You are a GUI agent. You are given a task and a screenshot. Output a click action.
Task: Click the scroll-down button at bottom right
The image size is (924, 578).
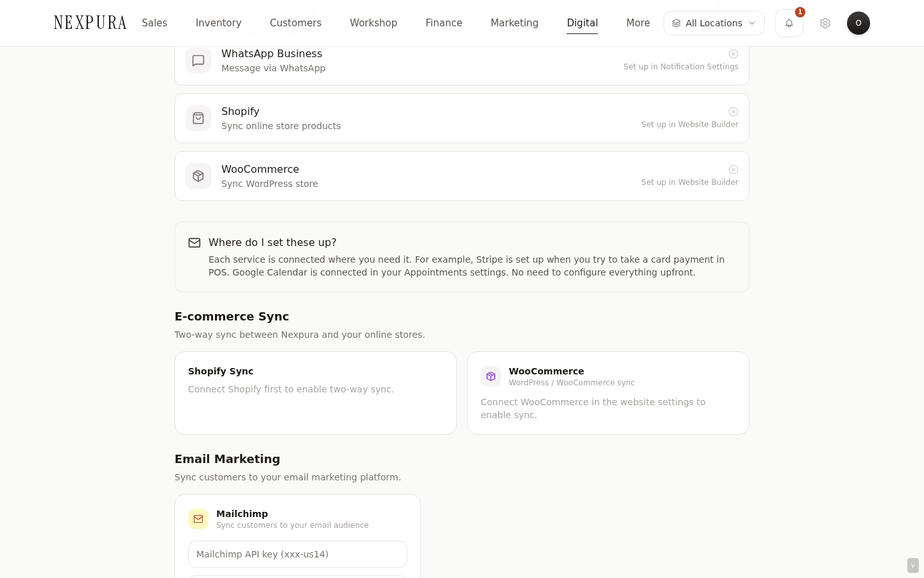913,566
